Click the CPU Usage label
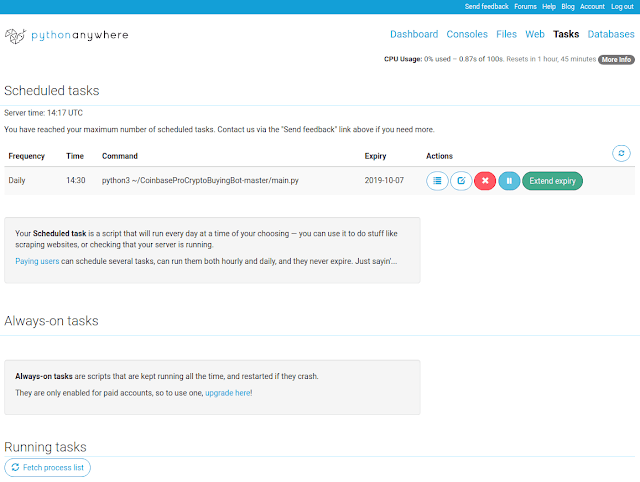 pyautogui.click(x=403, y=59)
